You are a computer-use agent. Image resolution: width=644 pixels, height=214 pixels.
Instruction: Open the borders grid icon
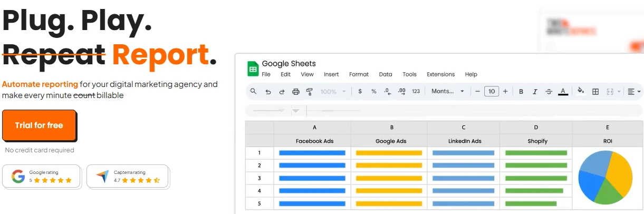(595, 91)
